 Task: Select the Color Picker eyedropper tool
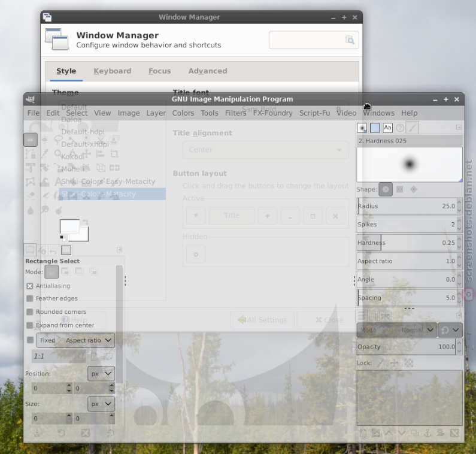pos(45,154)
